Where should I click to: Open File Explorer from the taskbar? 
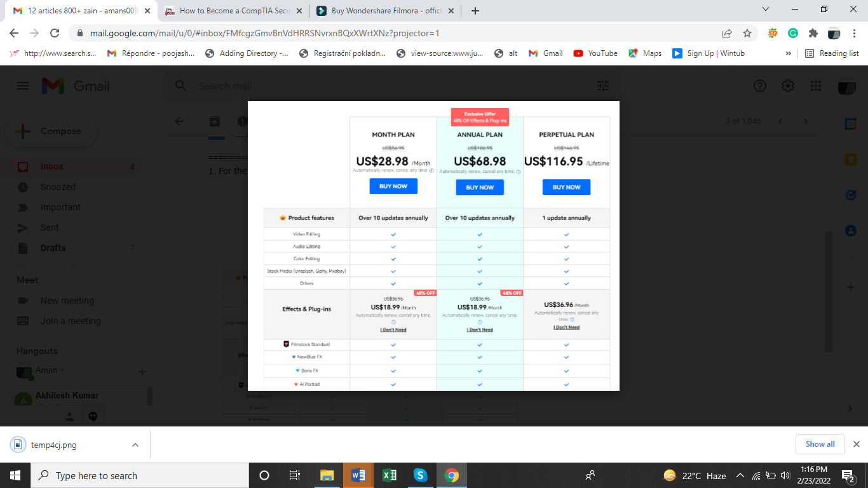327,475
